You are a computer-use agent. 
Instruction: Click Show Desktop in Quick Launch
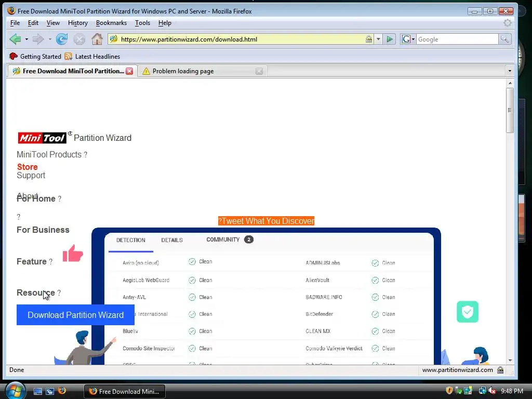point(37,391)
